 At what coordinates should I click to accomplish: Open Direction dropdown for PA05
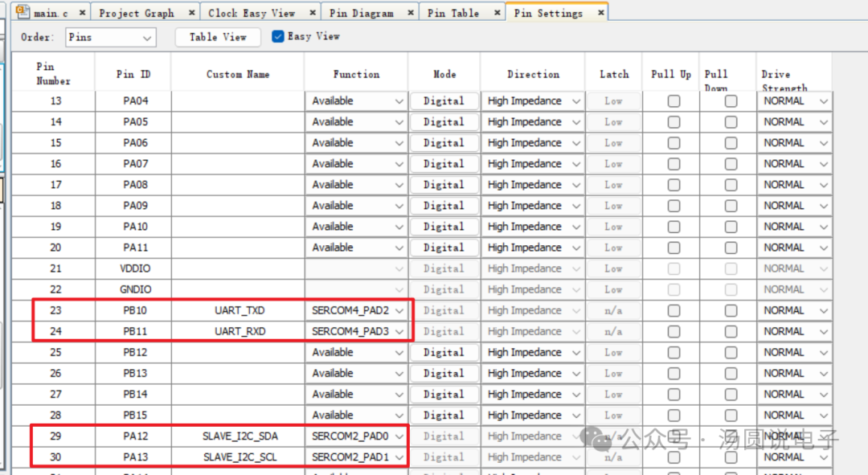pos(533,122)
